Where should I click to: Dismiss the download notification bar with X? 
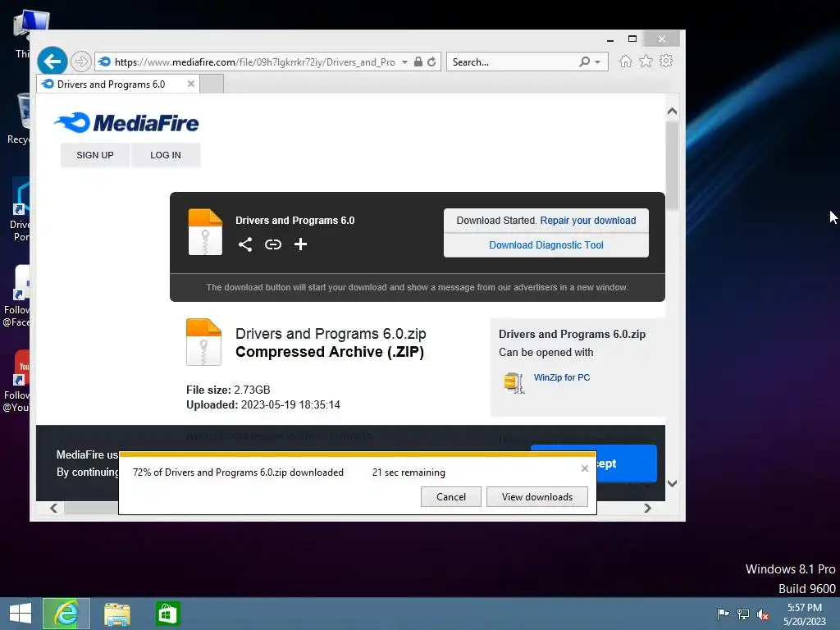click(x=584, y=468)
